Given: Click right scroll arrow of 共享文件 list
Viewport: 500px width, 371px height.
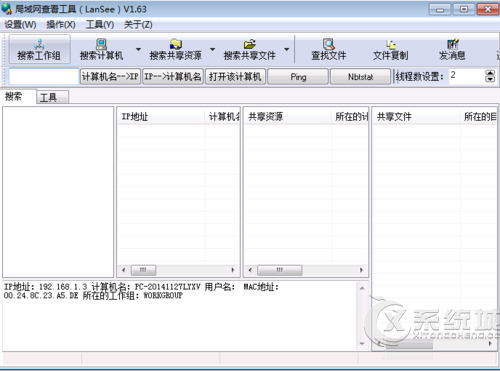Looking at the screenshot, I should point(490,343).
